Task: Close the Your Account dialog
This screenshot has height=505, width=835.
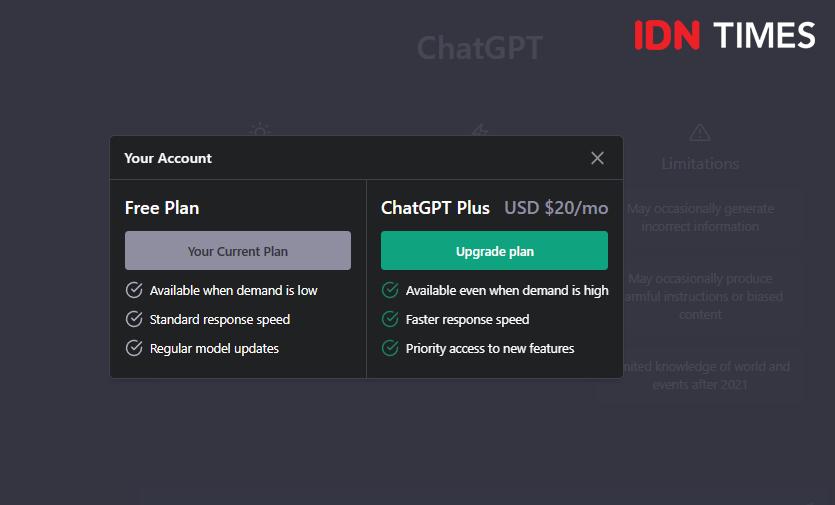Action: pyautogui.click(x=597, y=158)
